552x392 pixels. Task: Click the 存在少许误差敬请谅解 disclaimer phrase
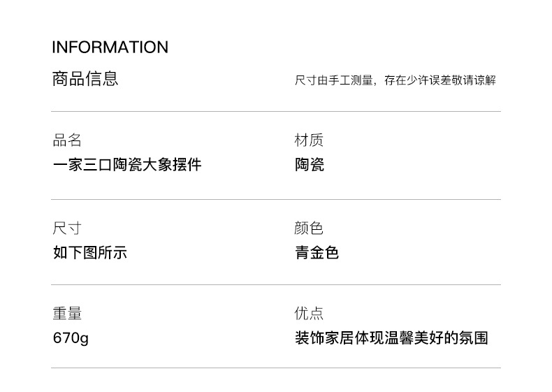coord(440,80)
